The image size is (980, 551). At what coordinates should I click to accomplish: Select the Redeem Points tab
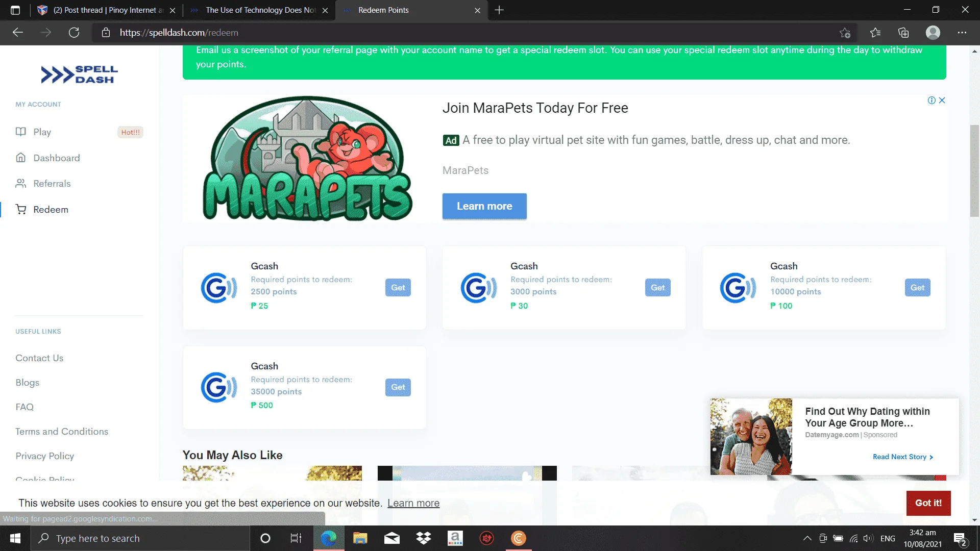point(411,10)
